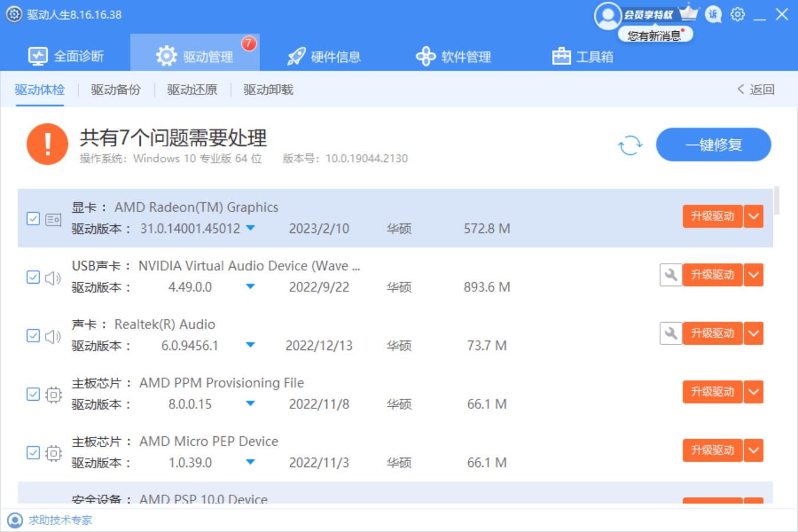This screenshot has height=532, width=798.
Task: Click the 一键修复 button
Action: pyautogui.click(x=713, y=144)
